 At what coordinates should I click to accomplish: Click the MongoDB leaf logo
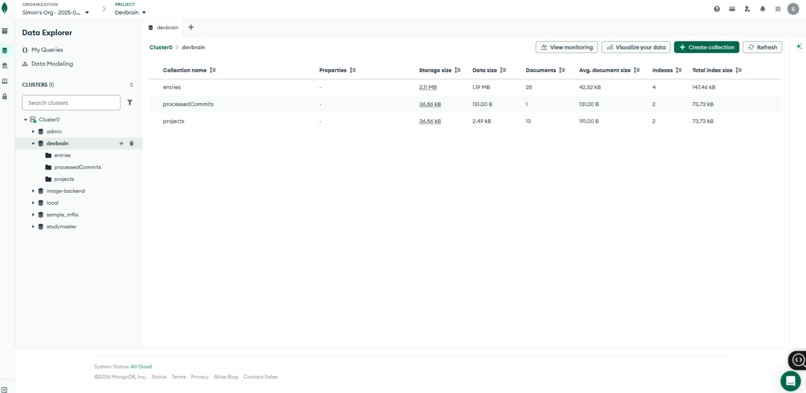point(5,9)
